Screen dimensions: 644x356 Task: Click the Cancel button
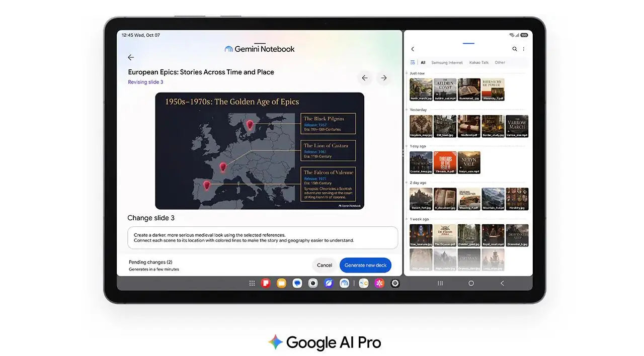tap(325, 265)
